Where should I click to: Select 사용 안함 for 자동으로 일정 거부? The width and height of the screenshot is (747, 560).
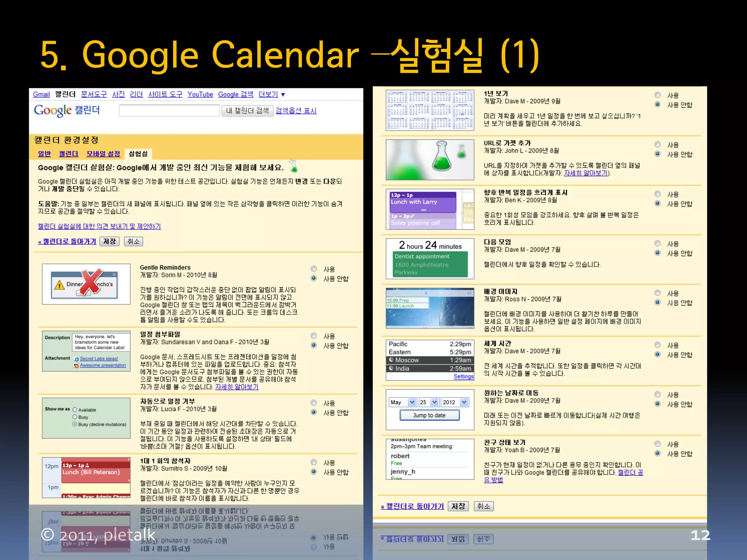(x=314, y=412)
